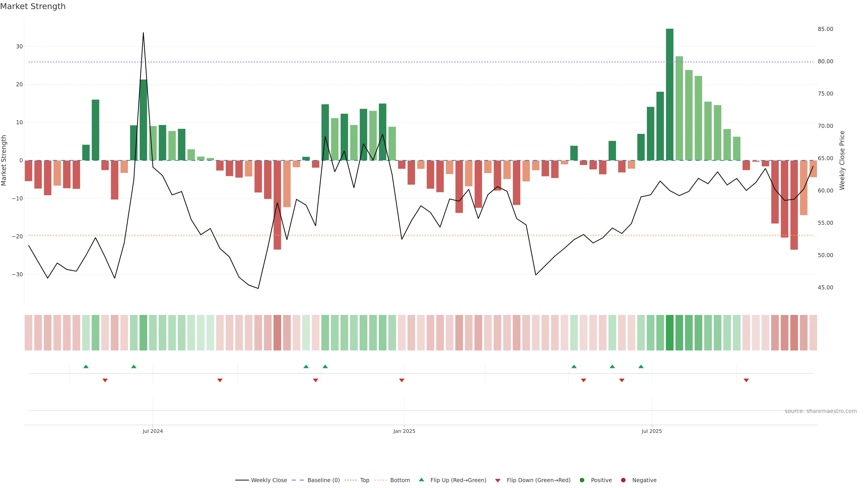
Task: Click the last green flip-up triangle before Jul 2025
Action: point(641,366)
